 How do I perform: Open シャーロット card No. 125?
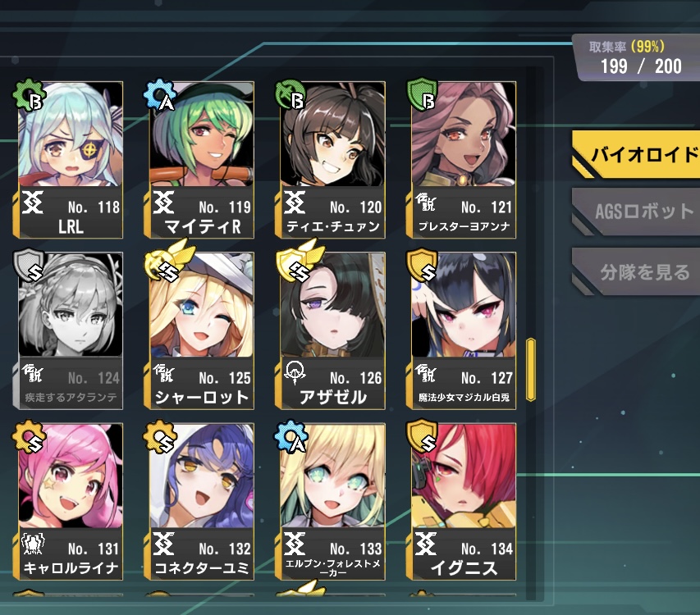201,330
